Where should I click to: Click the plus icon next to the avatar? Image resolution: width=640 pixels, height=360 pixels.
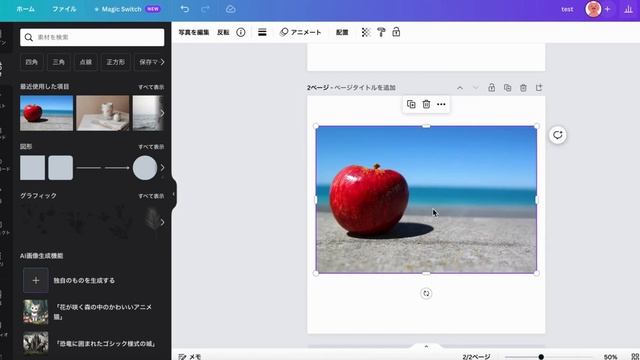coord(607,9)
